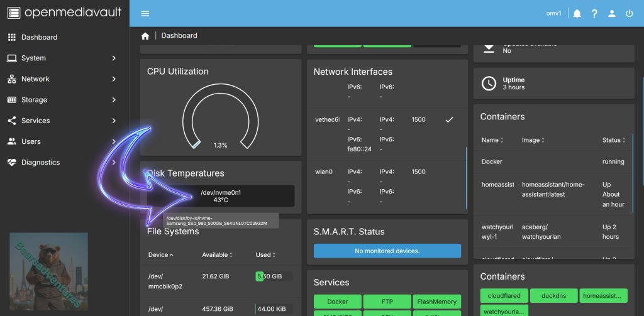644x316 pixels.
Task: Click the Docker service badge
Action: 337,302
